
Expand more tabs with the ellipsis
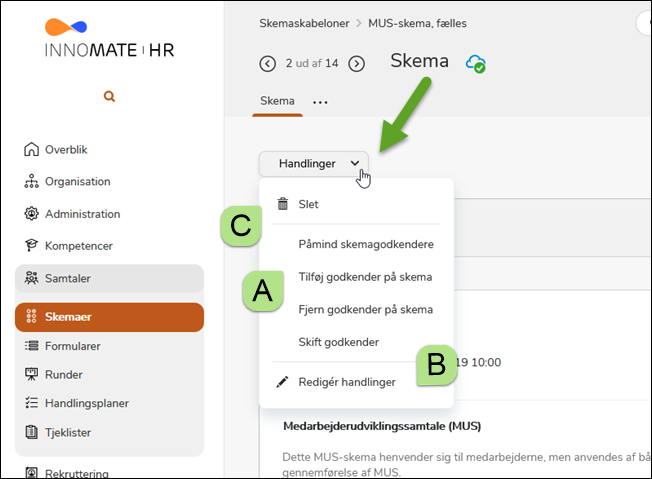point(320,102)
